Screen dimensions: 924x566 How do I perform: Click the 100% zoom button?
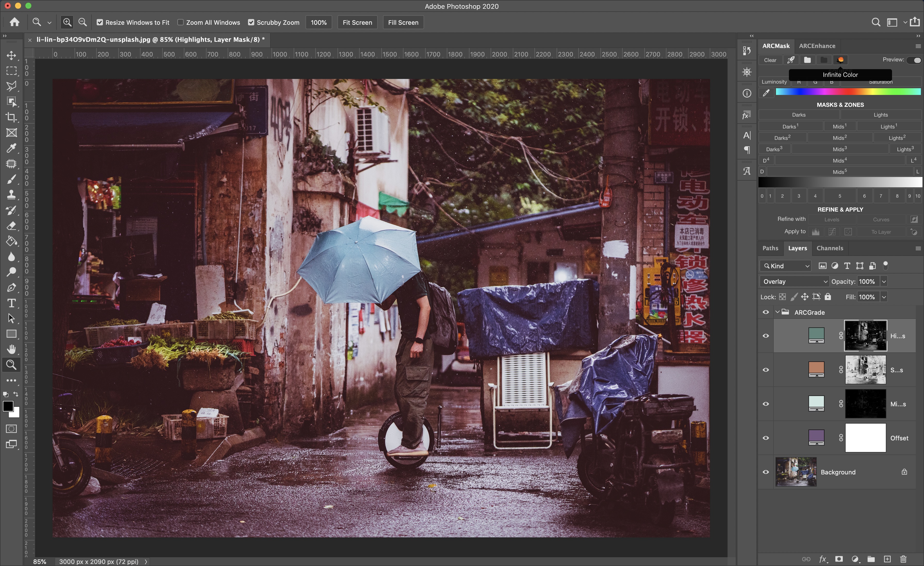pos(318,22)
